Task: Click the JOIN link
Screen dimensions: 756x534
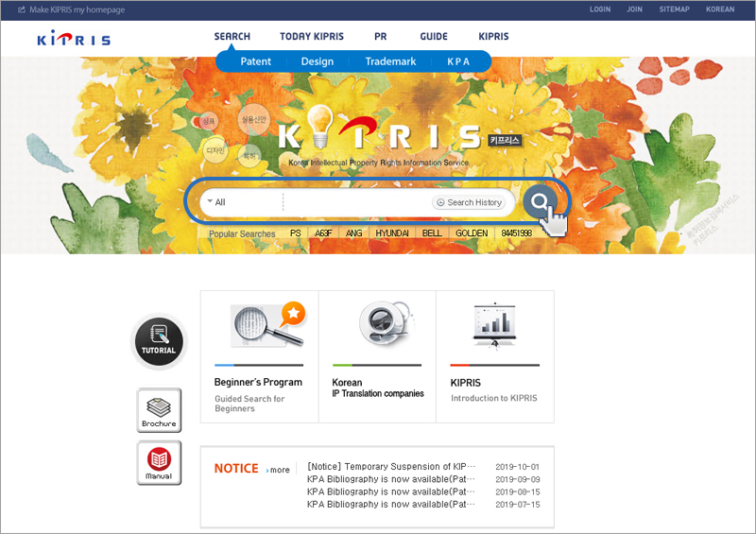Action: [634, 9]
